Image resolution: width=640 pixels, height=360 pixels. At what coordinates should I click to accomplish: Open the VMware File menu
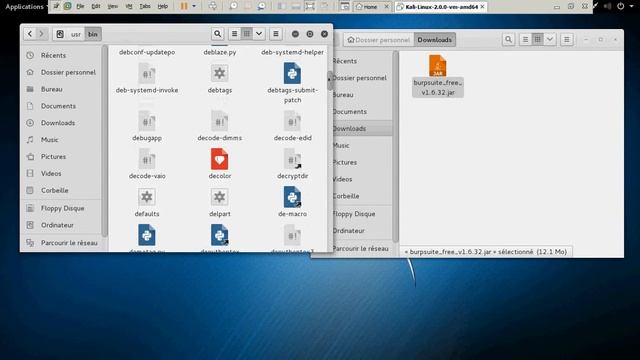coord(80,7)
